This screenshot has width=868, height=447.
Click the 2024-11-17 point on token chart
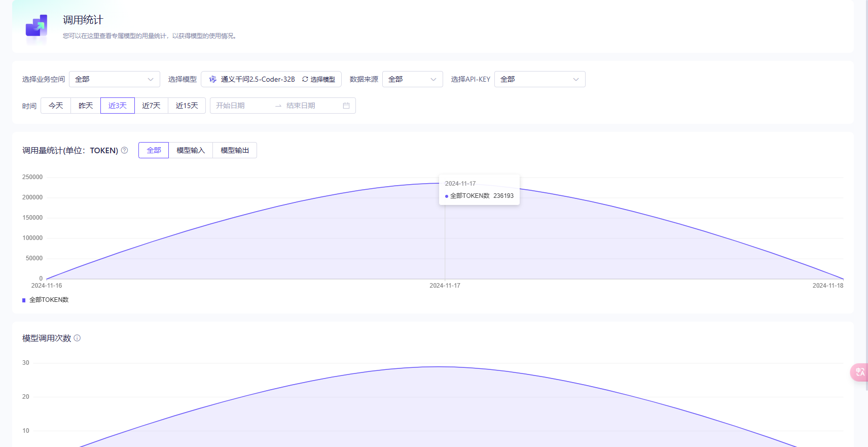(x=445, y=183)
